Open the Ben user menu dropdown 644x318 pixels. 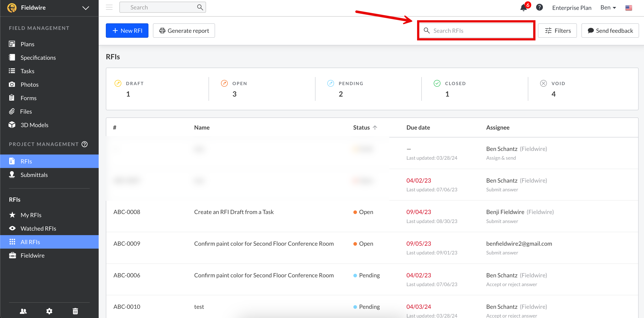pos(608,8)
